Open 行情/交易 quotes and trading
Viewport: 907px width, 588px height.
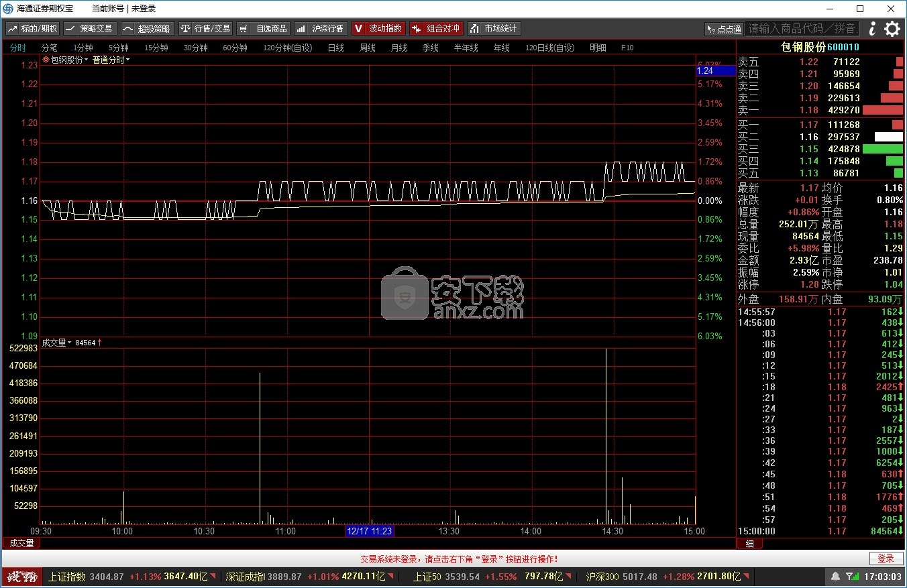(x=205, y=29)
